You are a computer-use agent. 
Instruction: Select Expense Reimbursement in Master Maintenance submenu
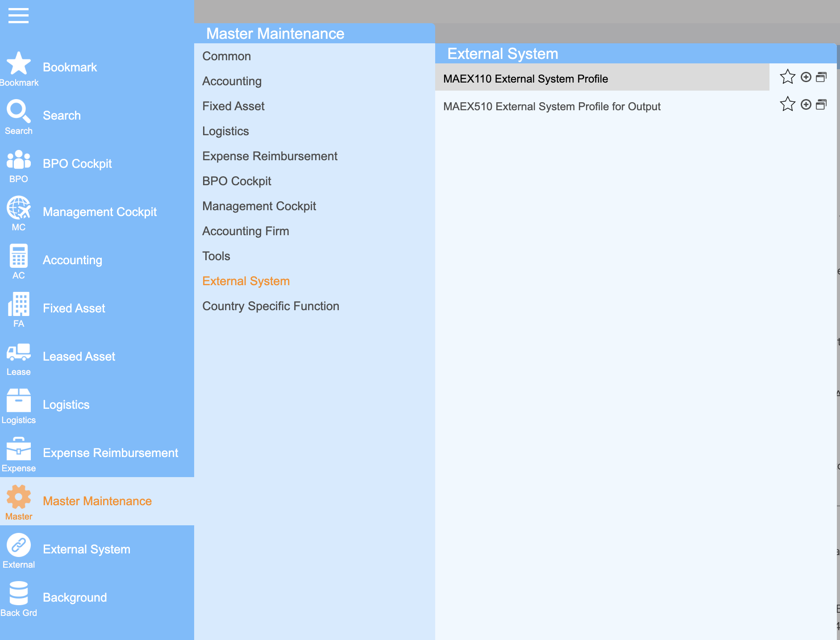tap(270, 156)
